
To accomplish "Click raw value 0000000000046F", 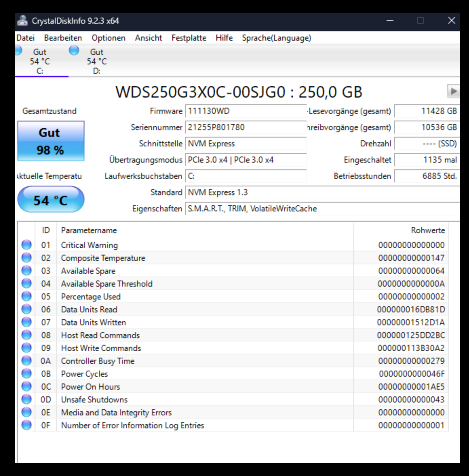I will tap(412, 374).
